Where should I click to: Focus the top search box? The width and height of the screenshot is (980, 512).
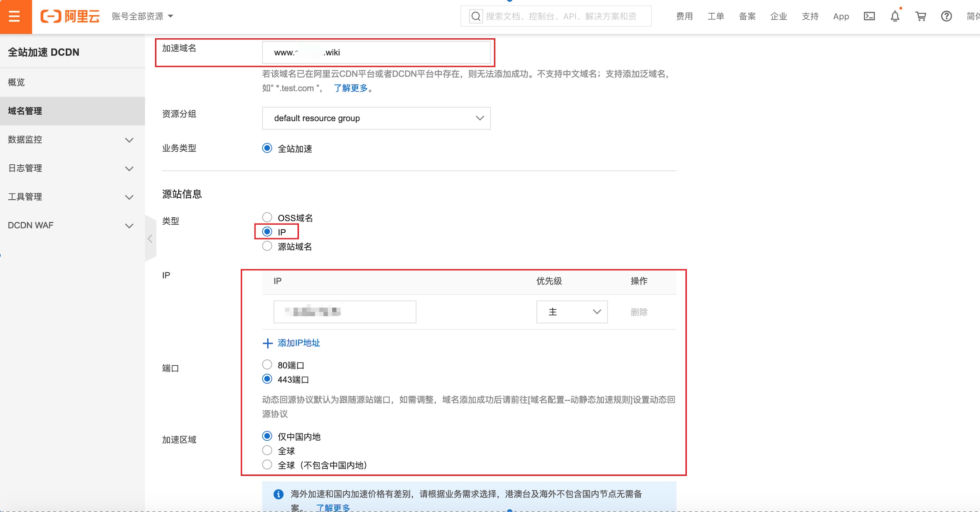point(556,16)
